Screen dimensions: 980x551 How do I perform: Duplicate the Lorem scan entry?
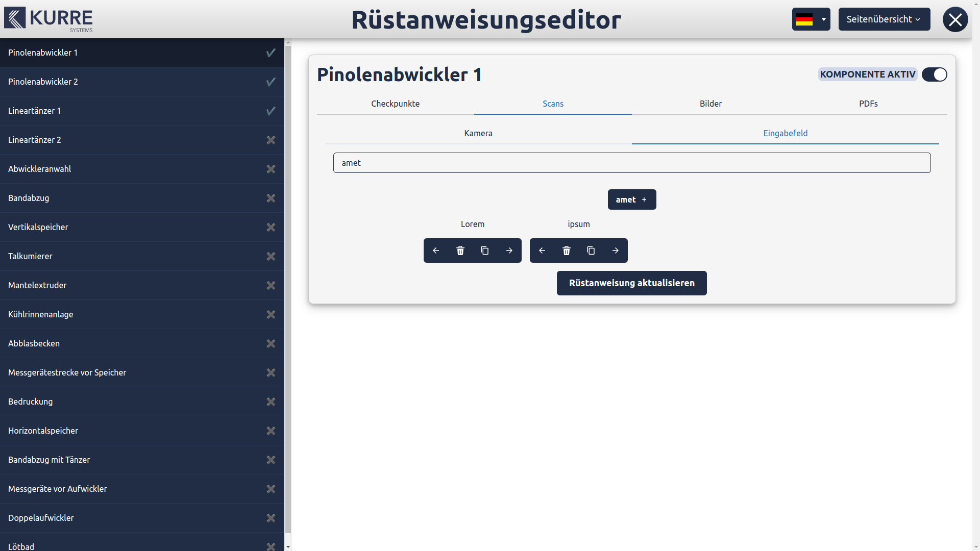pos(485,251)
